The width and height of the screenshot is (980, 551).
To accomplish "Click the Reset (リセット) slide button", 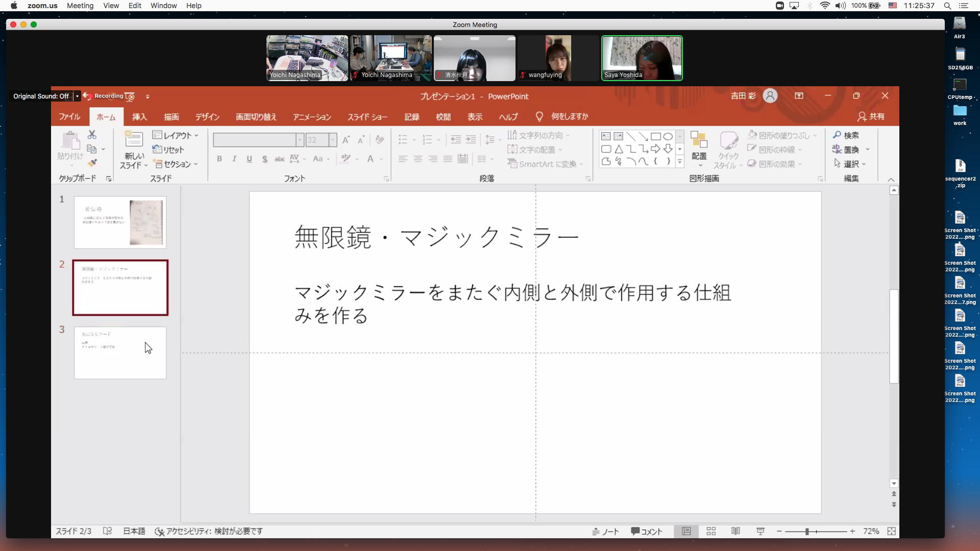I will coord(168,149).
